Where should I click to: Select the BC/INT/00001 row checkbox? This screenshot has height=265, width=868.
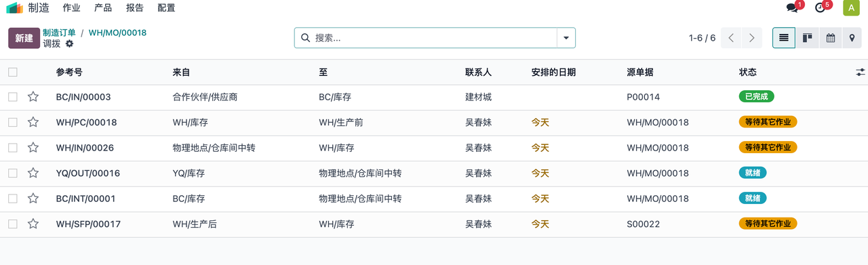click(x=13, y=199)
